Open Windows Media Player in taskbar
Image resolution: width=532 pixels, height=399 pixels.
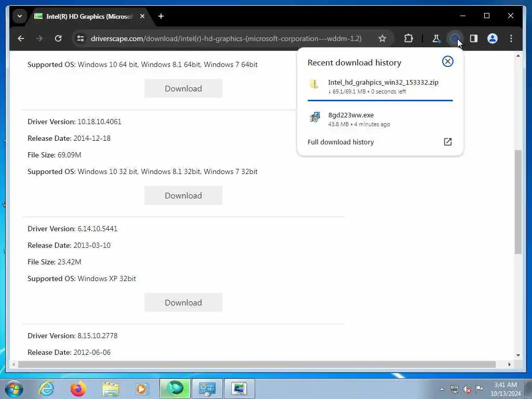coord(142,389)
